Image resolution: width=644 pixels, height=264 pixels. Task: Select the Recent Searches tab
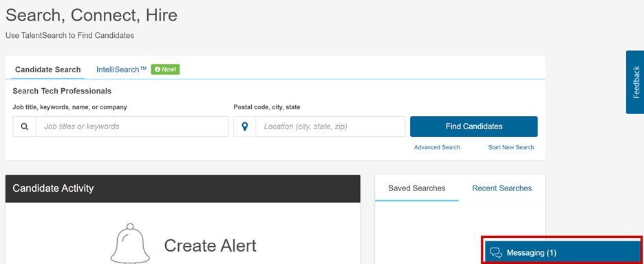502,188
